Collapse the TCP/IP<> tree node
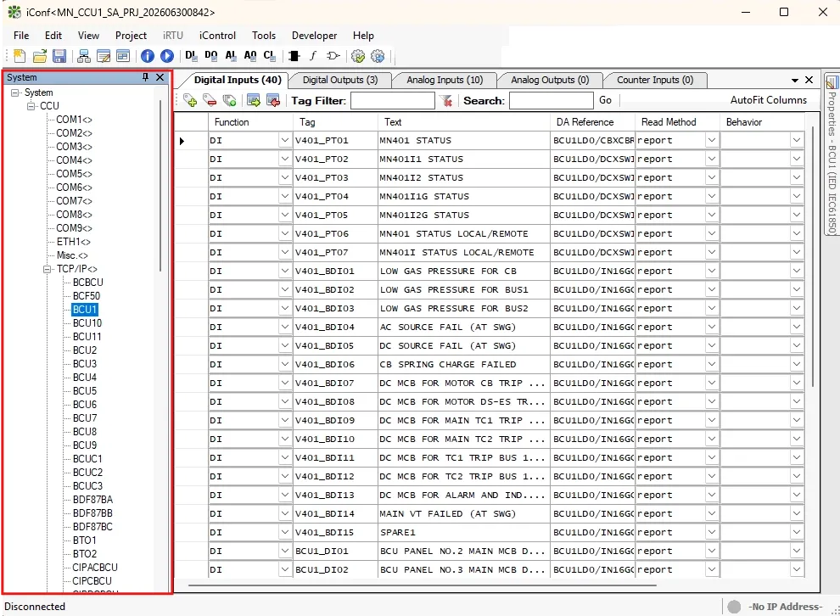 (x=48, y=269)
